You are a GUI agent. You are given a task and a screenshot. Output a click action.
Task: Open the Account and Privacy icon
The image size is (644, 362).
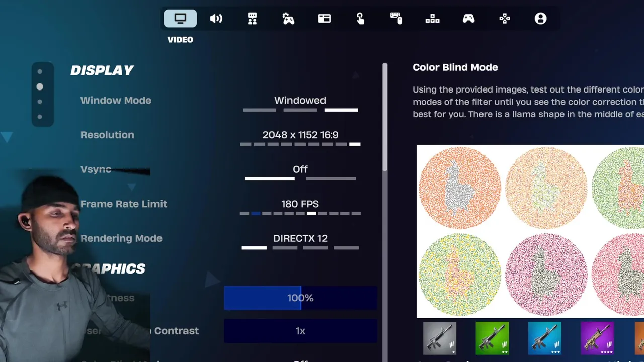click(x=540, y=19)
